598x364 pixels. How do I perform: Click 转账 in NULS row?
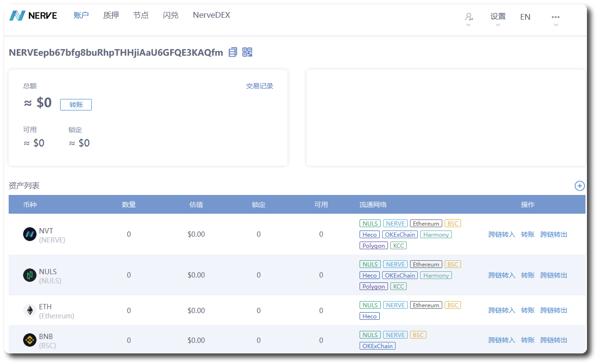(x=528, y=275)
